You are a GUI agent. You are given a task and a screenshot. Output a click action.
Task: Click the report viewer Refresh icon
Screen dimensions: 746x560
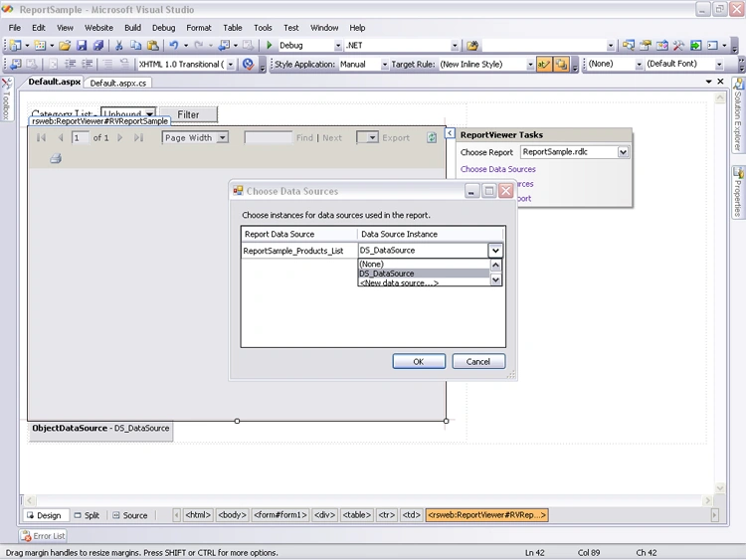click(x=432, y=137)
